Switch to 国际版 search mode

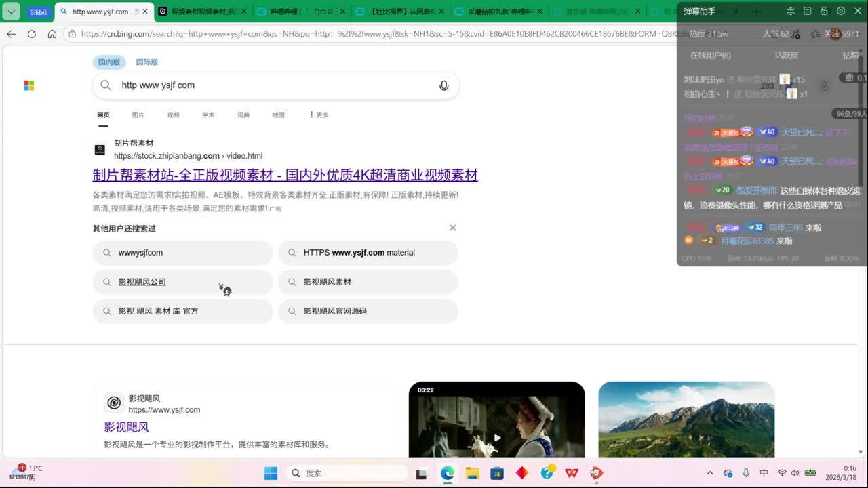coord(146,62)
